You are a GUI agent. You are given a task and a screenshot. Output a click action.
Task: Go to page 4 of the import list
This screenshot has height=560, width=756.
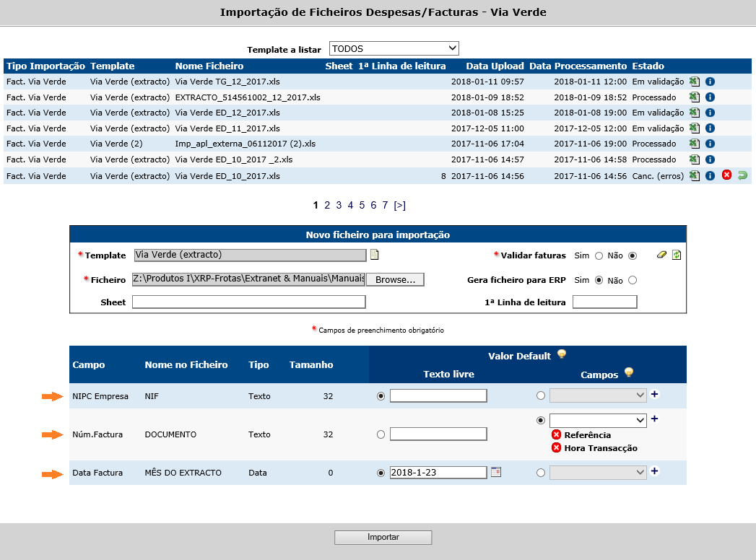(350, 205)
